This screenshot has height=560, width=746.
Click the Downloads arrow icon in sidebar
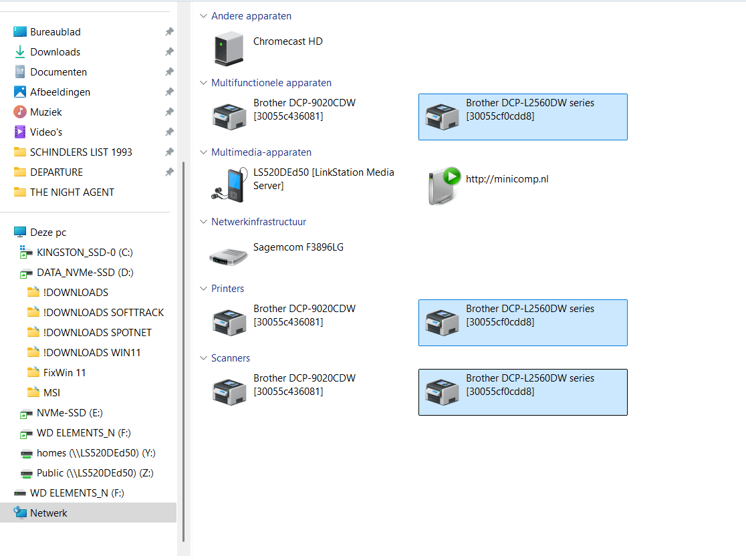tap(20, 52)
